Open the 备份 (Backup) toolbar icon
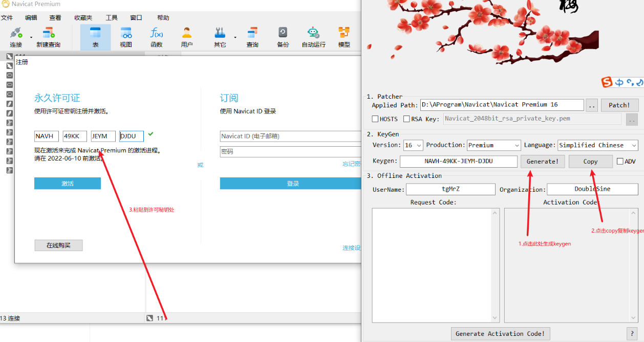Viewport: 644px width, 342px height. tap(283, 37)
